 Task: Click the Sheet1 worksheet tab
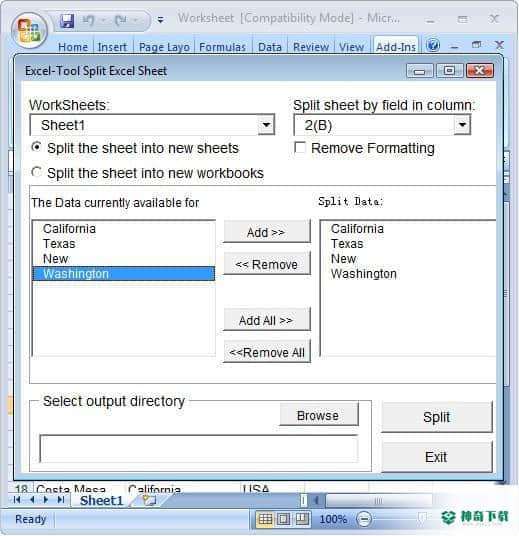[x=101, y=500]
